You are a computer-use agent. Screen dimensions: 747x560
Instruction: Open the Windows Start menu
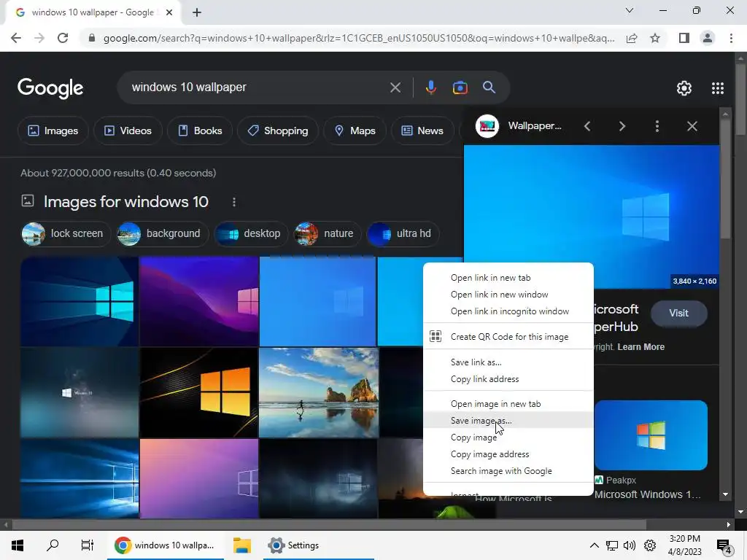18,545
